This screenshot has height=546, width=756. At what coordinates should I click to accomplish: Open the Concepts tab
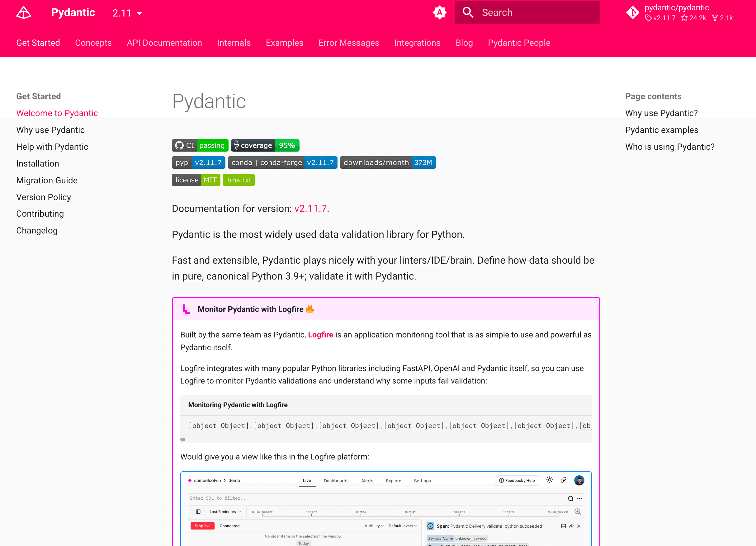pyautogui.click(x=93, y=43)
